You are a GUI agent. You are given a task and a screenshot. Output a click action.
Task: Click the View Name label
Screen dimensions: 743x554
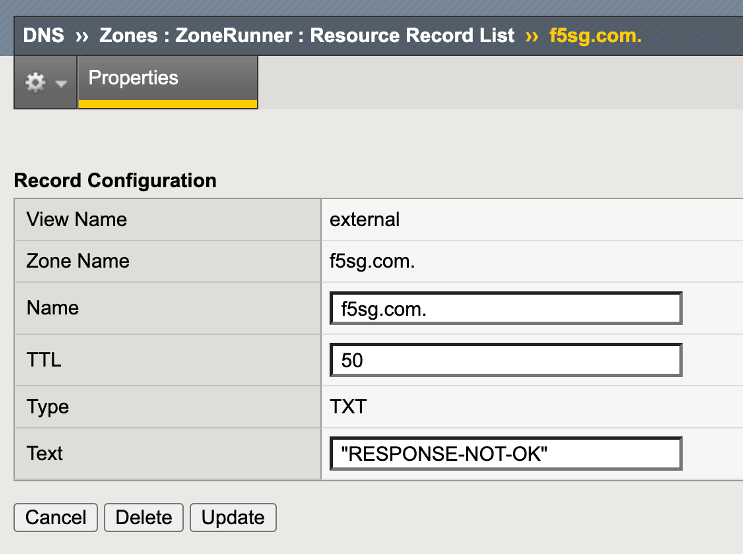tap(77, 219)
